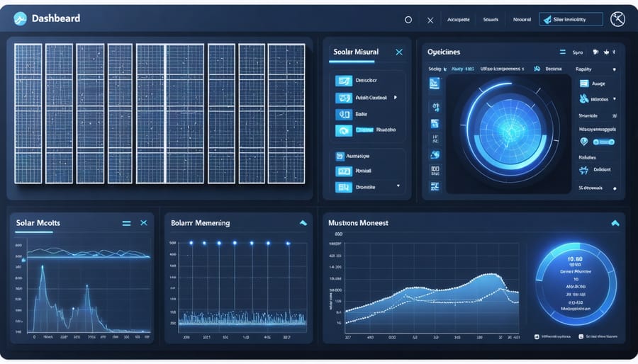This screenshot has height=364, width=638.
Task: Click the Dashbeard logo icon
Action: [20, 18]
